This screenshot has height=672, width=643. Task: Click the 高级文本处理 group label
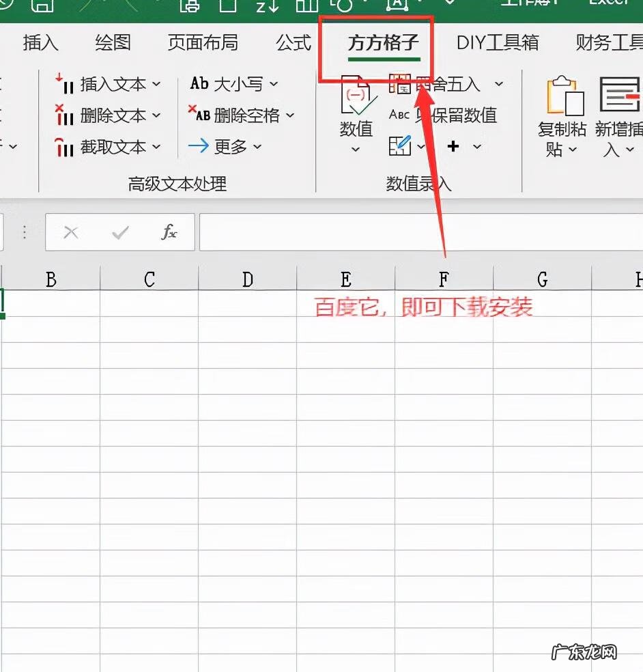177,184
